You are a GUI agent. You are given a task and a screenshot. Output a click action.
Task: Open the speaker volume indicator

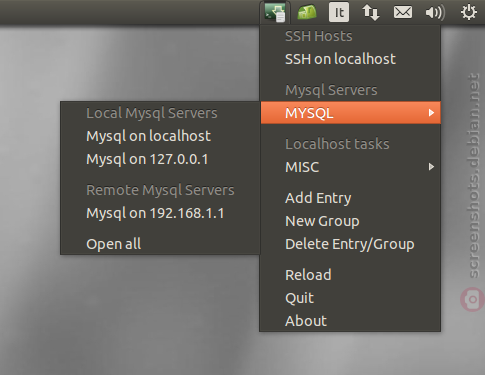point(435,13)
